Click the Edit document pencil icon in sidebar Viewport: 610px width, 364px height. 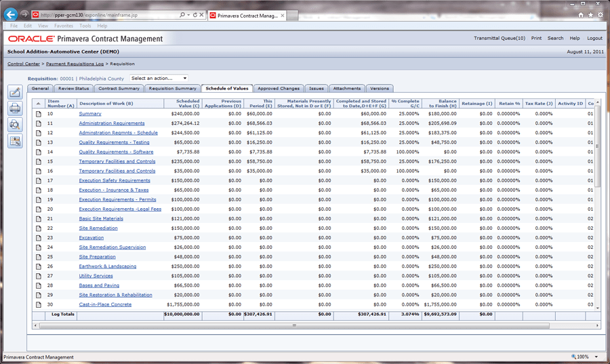point(15,92)
